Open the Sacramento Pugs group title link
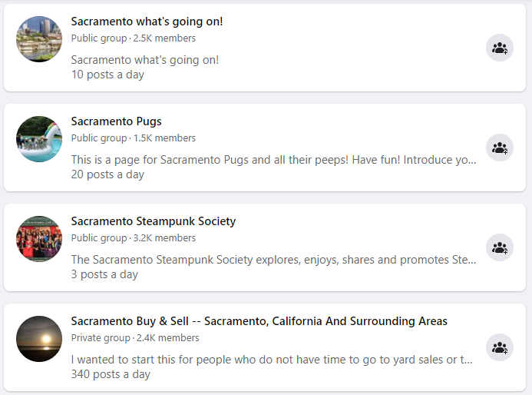This screenshot has height=395, width=532. coord(116,121)
